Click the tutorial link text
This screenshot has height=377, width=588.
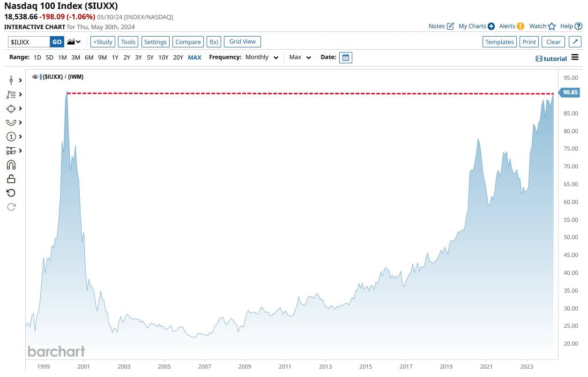(555, 59)
